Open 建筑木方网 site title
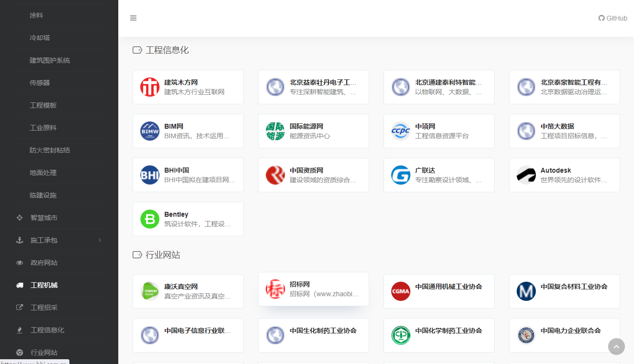The image size is (634, 364). coord(181,82)
